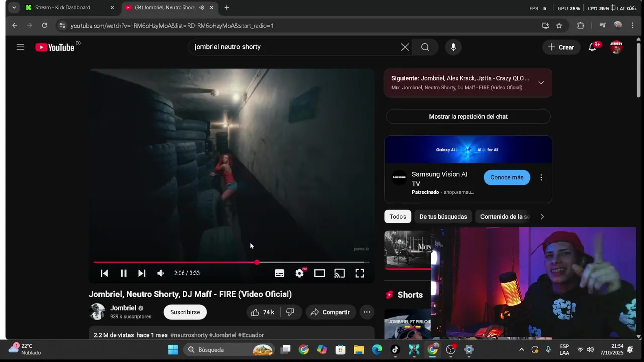Open Chrome tab search dropdown arrow

point(14,8)
